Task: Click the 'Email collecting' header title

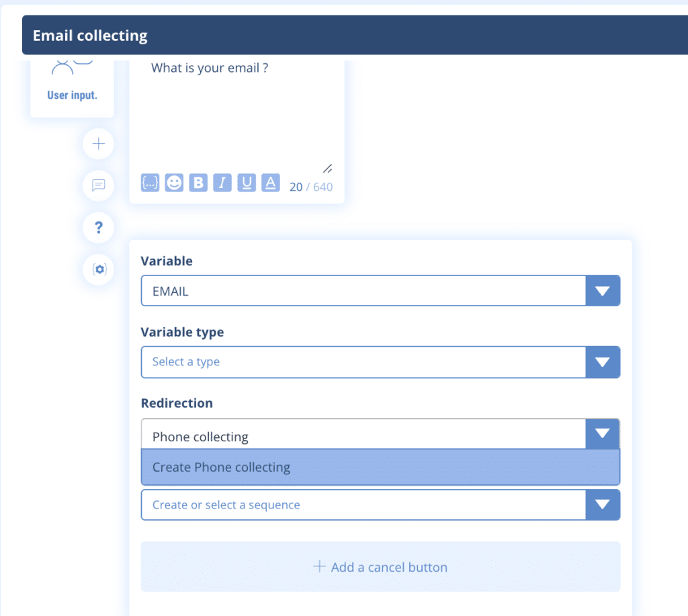Action: tap(90, 36)
